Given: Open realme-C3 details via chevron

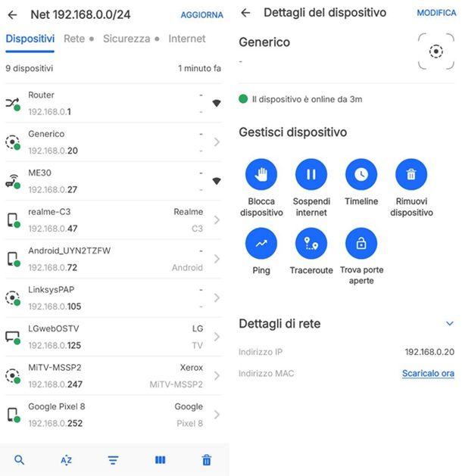Looking at the screenshot, I should (x=217, y=219).
